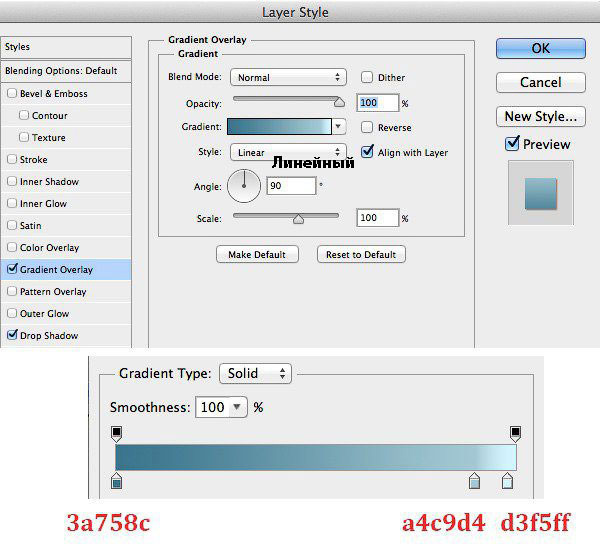This screenshot has height=554, width=600.
Task: Select the left opacity stop above gradient bar
Action: point(117,434)
